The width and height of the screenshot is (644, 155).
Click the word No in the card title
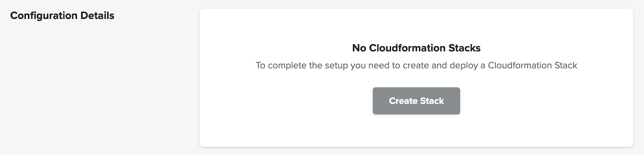(x=359, y=48)
